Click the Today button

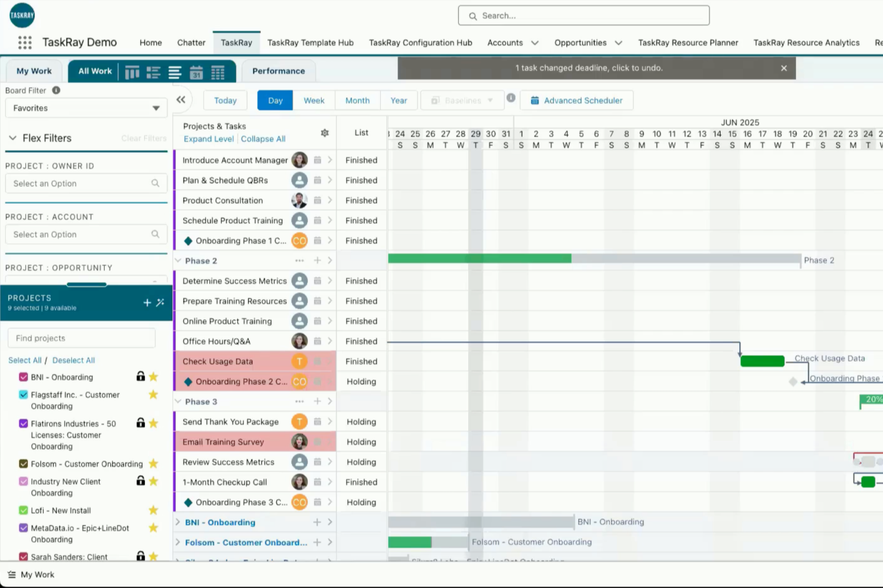225,100
